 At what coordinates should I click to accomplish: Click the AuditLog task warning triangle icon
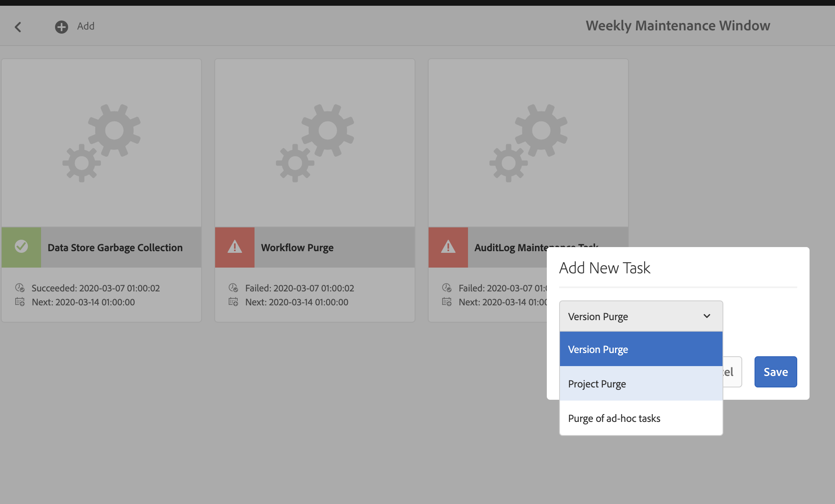448,247
